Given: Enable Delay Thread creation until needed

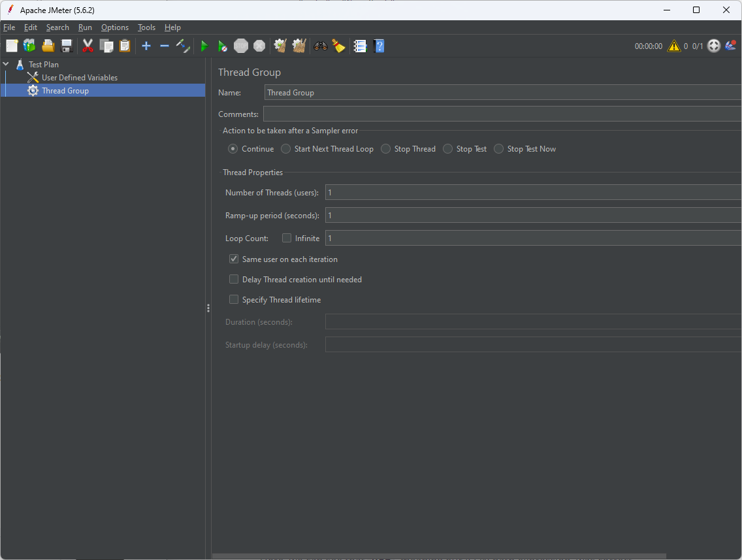Looking at the screenshot, I should [x=234, y=279].
